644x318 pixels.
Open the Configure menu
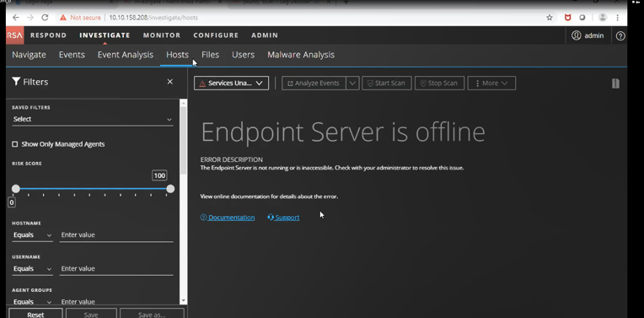[x=216, y=35]
